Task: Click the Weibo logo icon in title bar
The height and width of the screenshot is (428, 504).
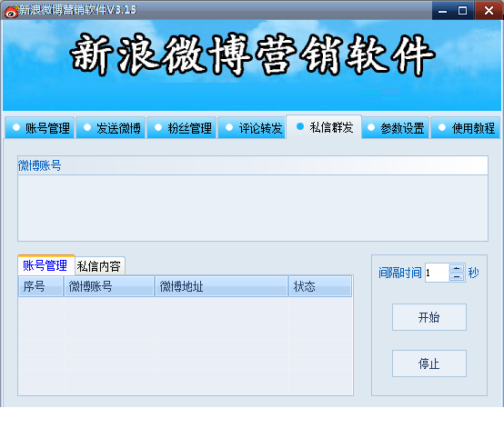Action: click(11, 11)
